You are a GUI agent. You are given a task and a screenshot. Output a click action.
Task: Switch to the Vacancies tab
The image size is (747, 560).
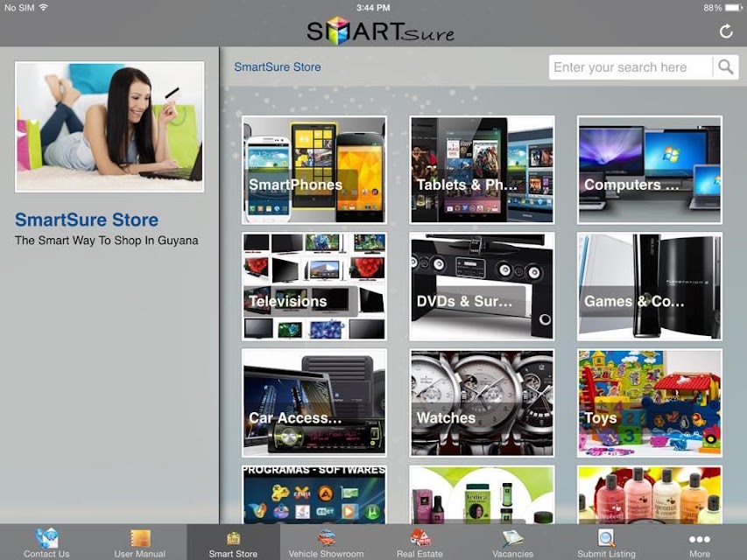tap(513, 542)
